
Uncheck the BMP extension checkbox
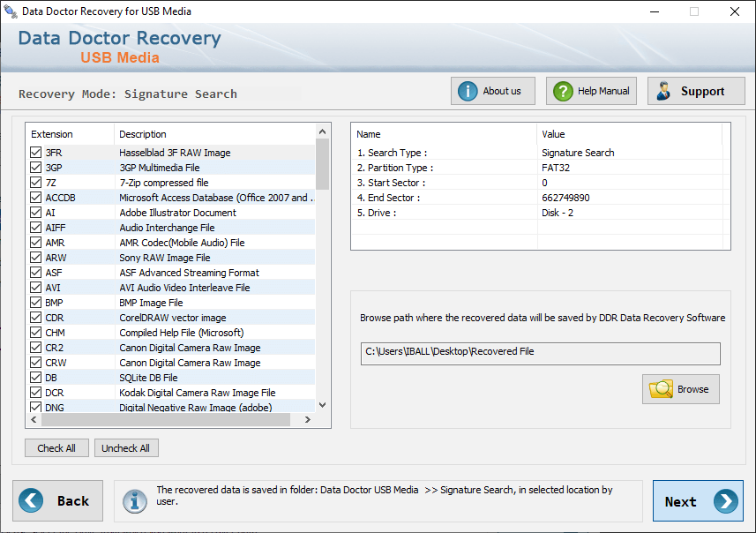click(35, 303)
